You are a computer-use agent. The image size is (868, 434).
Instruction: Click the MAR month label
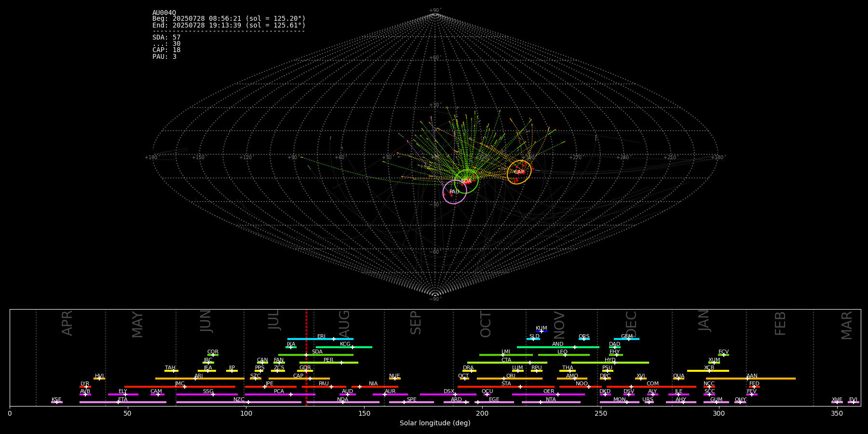pos(847,325)
